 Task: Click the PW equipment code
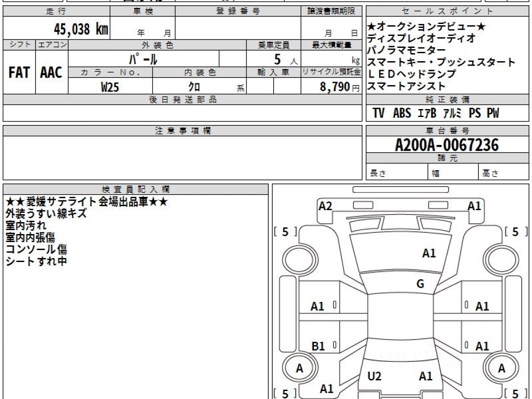click(493, 113)
